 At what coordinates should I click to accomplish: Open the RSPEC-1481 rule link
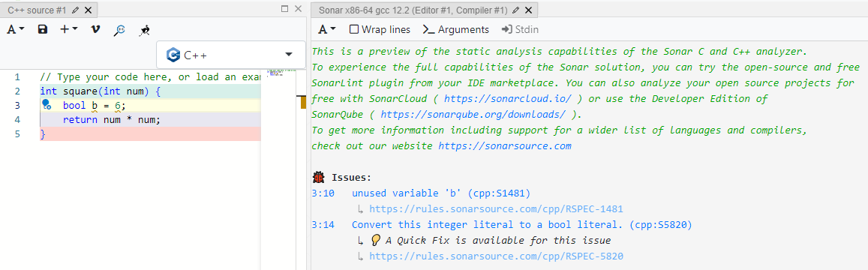point(496,209)
